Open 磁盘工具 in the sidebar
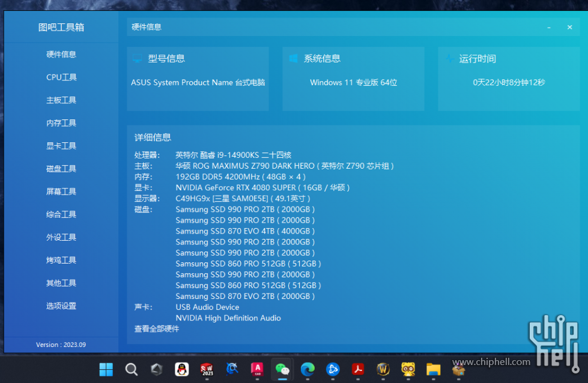 click(x=61, y=169)
